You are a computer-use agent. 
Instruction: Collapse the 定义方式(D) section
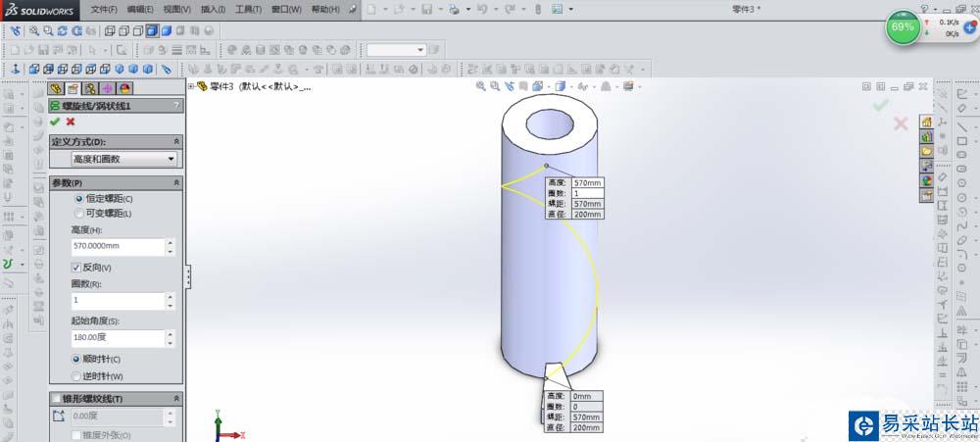[x=176, y=142]
